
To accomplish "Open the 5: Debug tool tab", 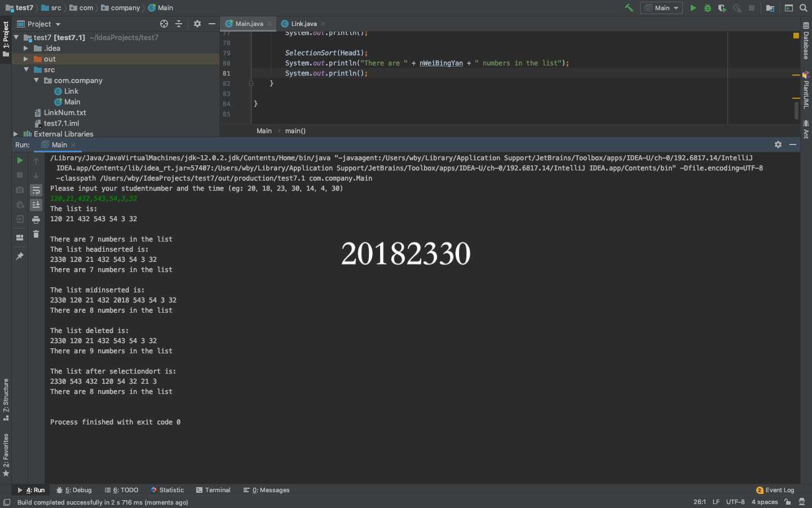I will (74, 490).
